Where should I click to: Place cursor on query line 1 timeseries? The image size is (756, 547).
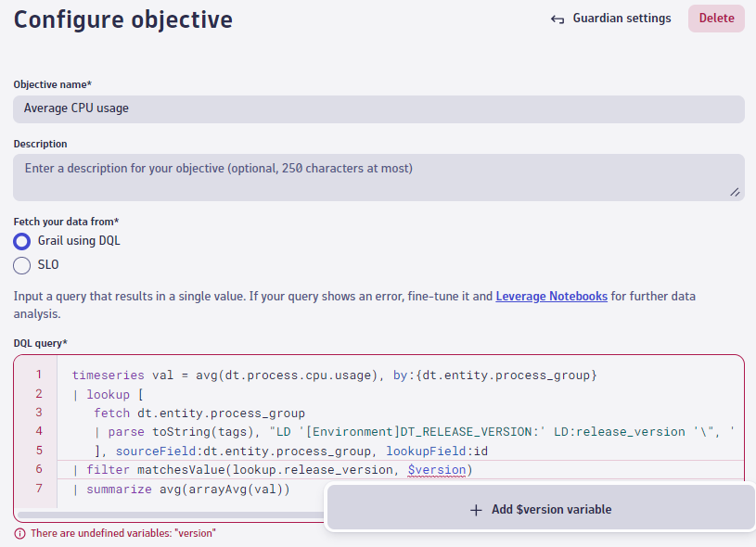108,375
